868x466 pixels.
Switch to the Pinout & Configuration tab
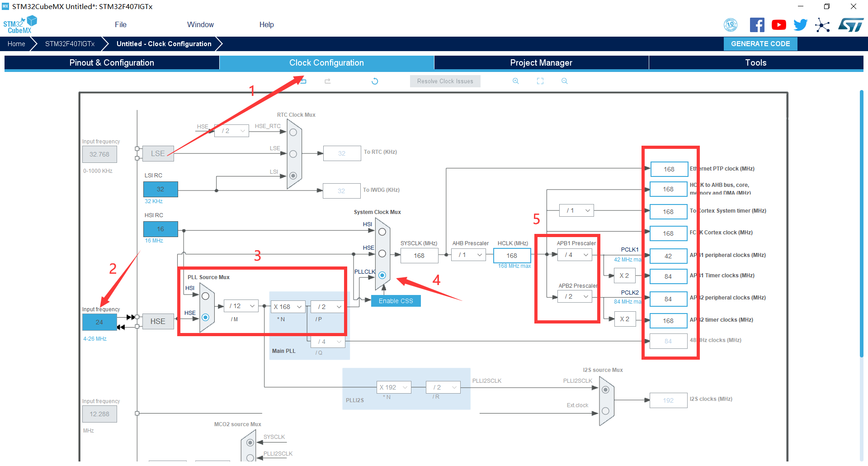(112, 63)
